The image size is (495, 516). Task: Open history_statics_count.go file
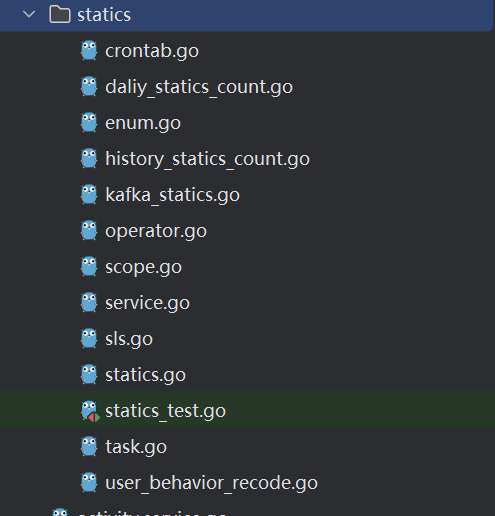207,159
